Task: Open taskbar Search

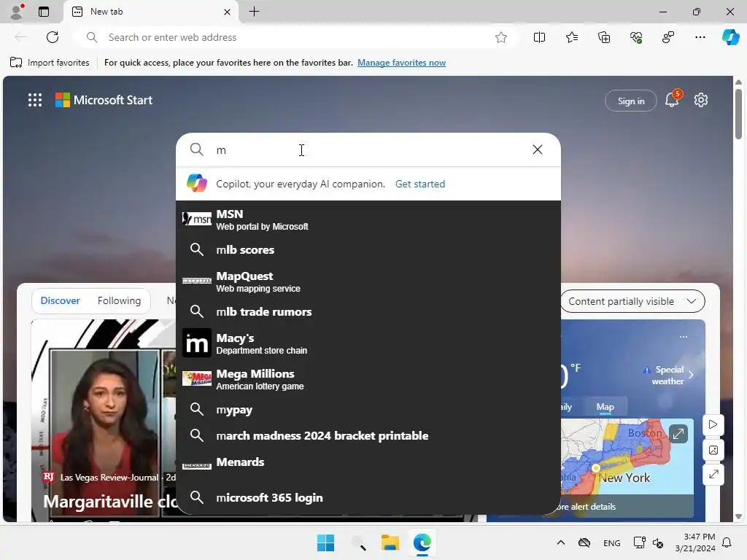Action: point(358,542)
